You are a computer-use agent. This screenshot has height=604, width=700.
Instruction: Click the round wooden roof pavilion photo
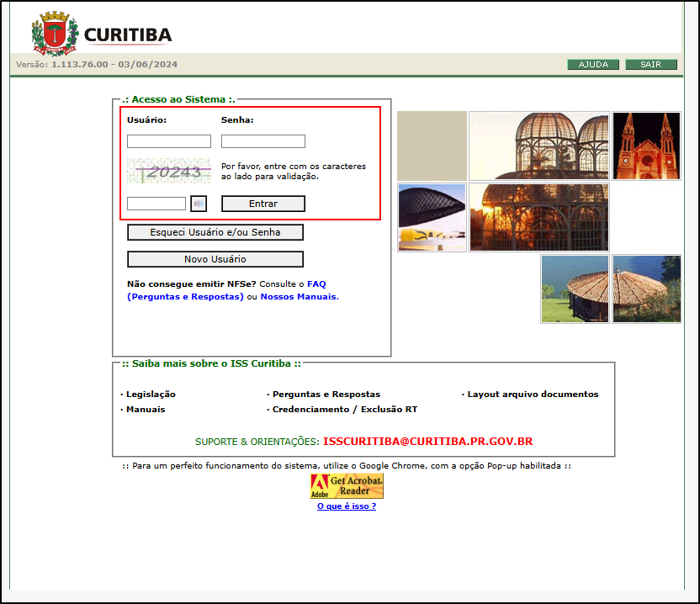coord(611,289)
